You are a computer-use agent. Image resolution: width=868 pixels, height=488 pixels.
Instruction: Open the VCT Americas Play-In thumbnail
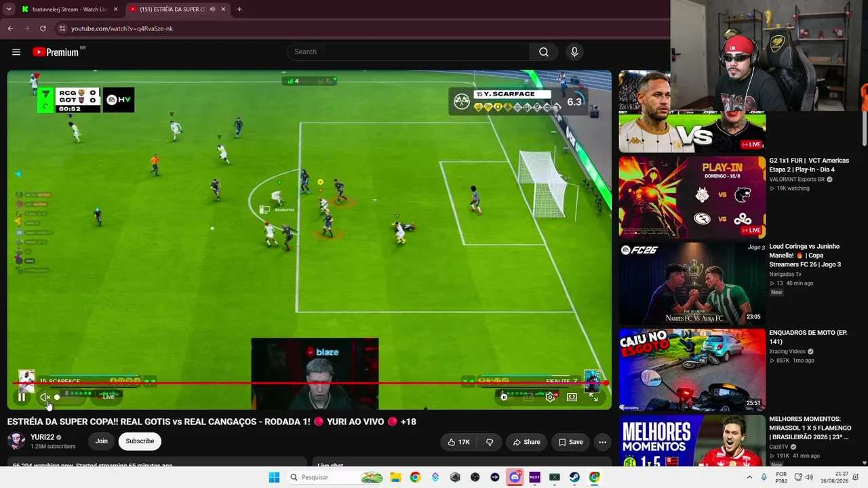click(x=692, y=197)
